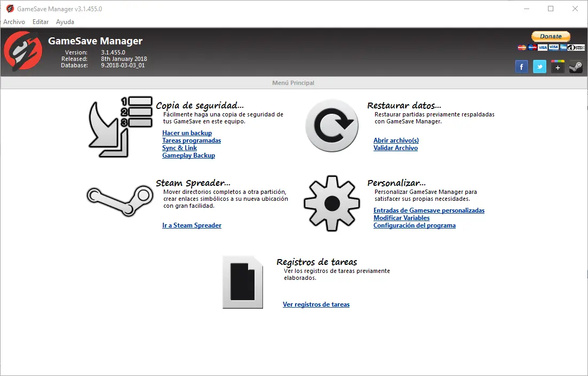Click the Personalizar heading
Viewport: 588px width, 376px height.
tap(396, 183)
